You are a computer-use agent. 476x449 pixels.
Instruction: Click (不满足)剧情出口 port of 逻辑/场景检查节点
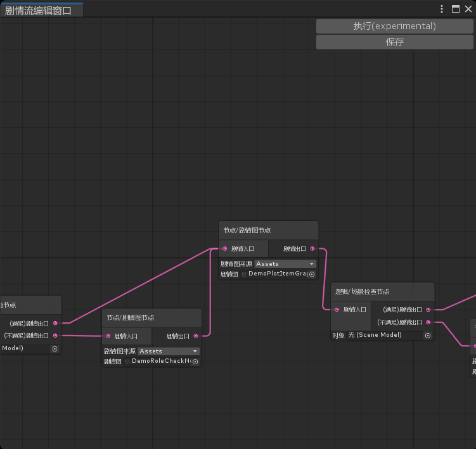[428, 322]
